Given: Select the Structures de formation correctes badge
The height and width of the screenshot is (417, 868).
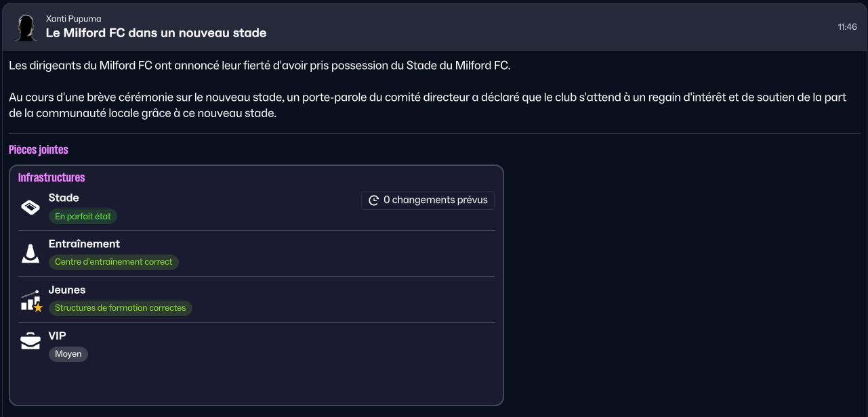Looking at the screenshot, I should 121,308.
